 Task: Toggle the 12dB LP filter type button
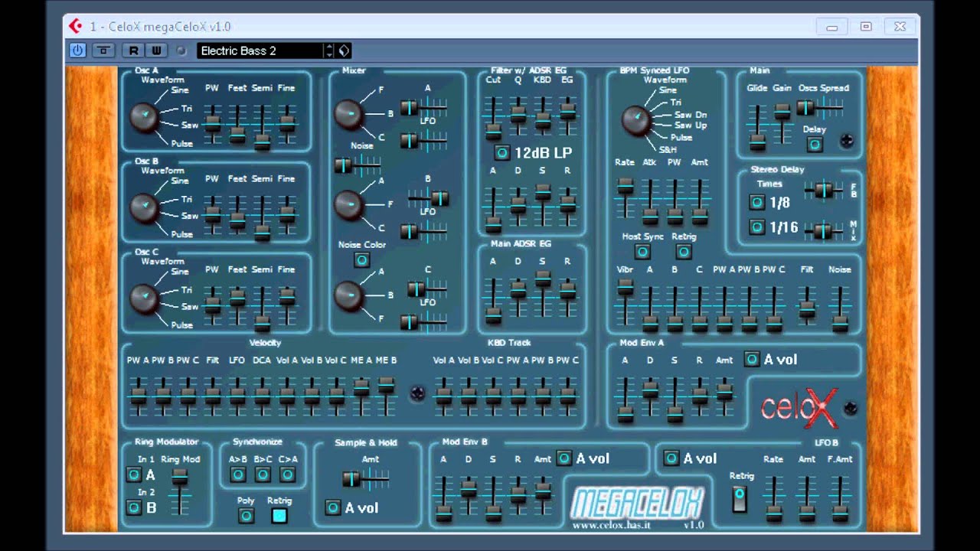502,152
